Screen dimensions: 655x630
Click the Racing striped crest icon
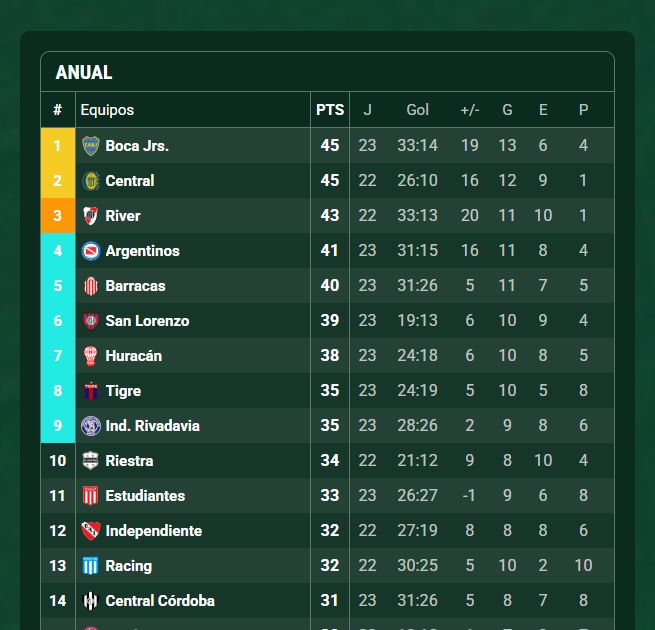pyautogui.click(x=91, y=566)
